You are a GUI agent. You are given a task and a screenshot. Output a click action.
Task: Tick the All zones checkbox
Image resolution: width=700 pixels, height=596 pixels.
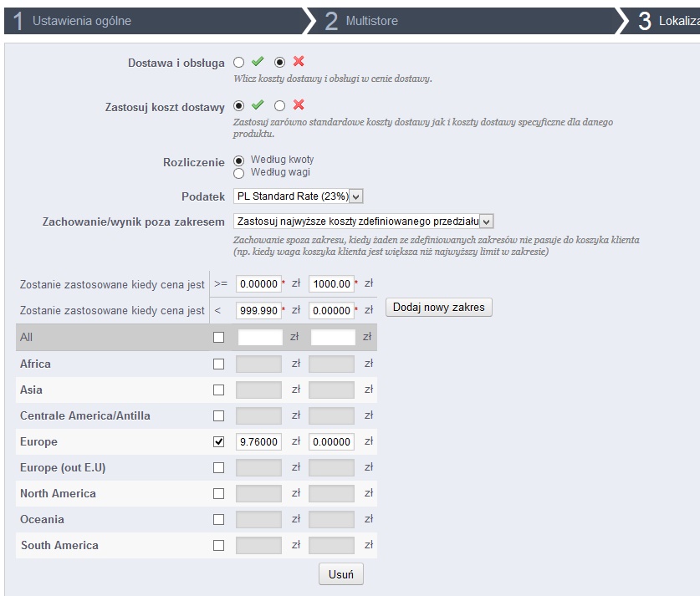(x=219, y=338)
